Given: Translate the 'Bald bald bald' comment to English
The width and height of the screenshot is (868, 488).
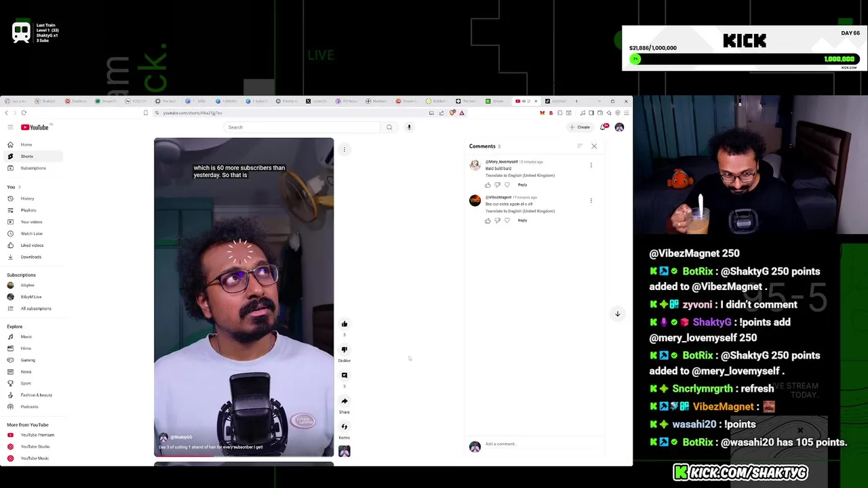Looking at the screenshot, I should [520, 176].
